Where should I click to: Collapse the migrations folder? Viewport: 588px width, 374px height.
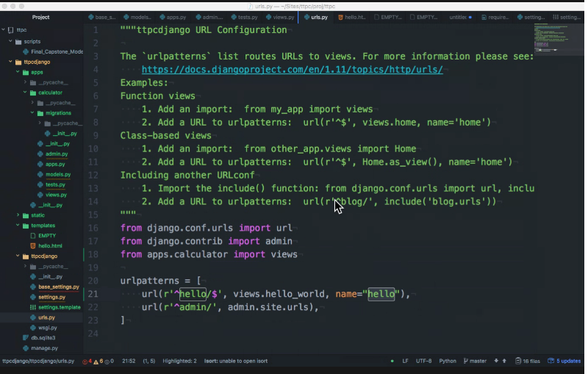32,113
